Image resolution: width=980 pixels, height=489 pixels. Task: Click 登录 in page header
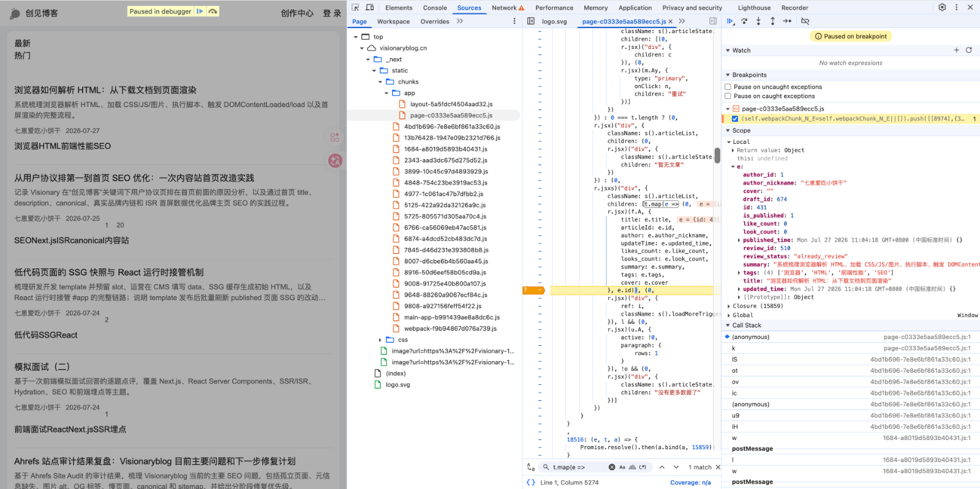[332, 13]
